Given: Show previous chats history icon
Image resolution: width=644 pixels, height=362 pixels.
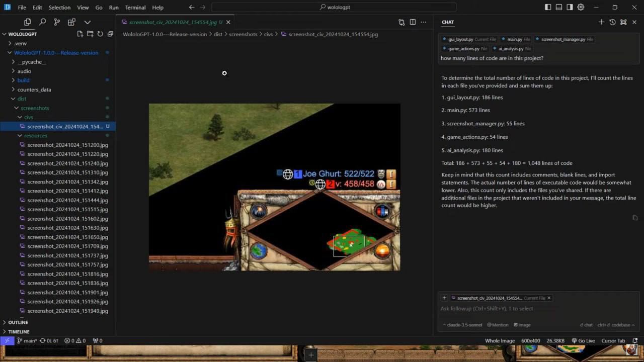Looking at the screenshot, I should (612, 22).
